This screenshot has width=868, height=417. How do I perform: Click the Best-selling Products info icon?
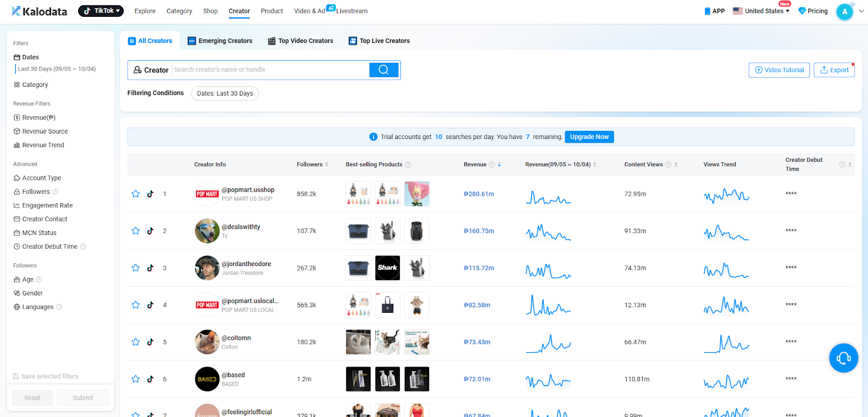coord(408,165)
